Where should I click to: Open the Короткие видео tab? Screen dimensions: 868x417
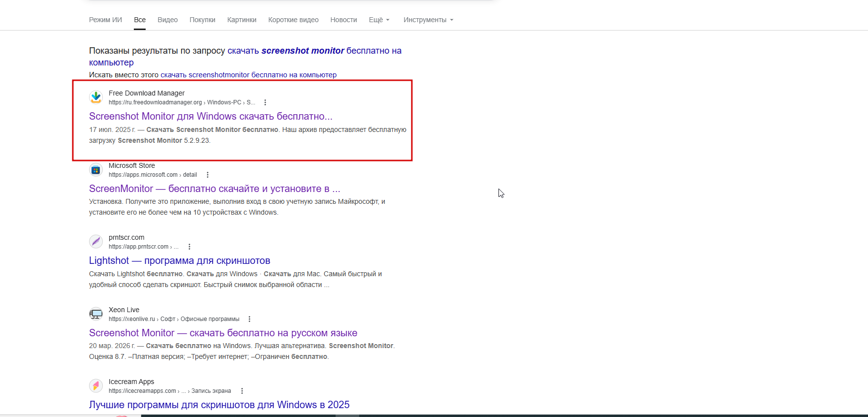click(x=293, y=20)
